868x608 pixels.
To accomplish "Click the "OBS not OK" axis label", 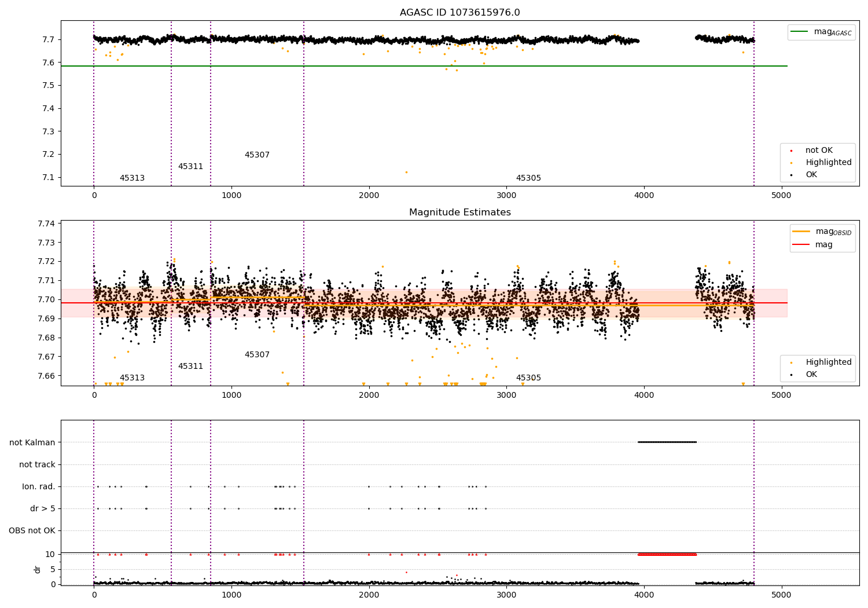I will pyautogui.click(x=32, y=530).
